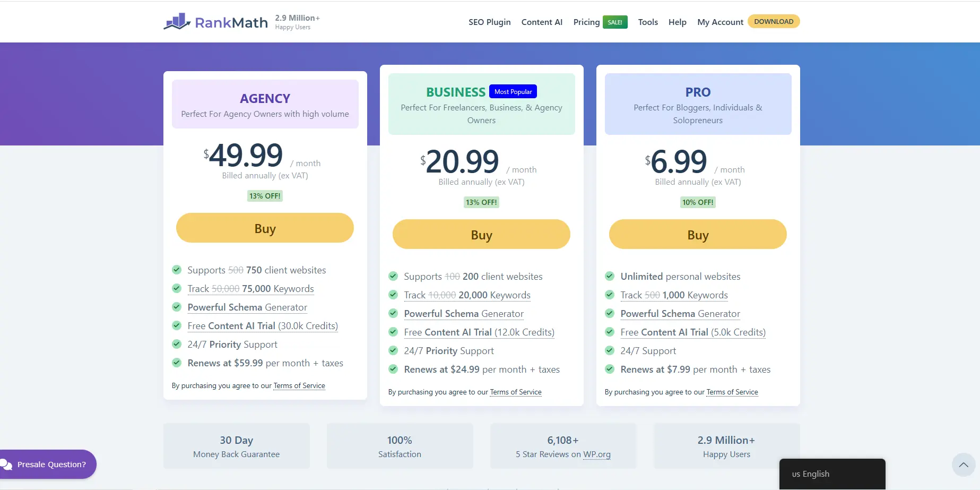Open Powerful Schema Generator link in Business
The height and width of the screenshot is (490, 980).
tap(464, 314)
